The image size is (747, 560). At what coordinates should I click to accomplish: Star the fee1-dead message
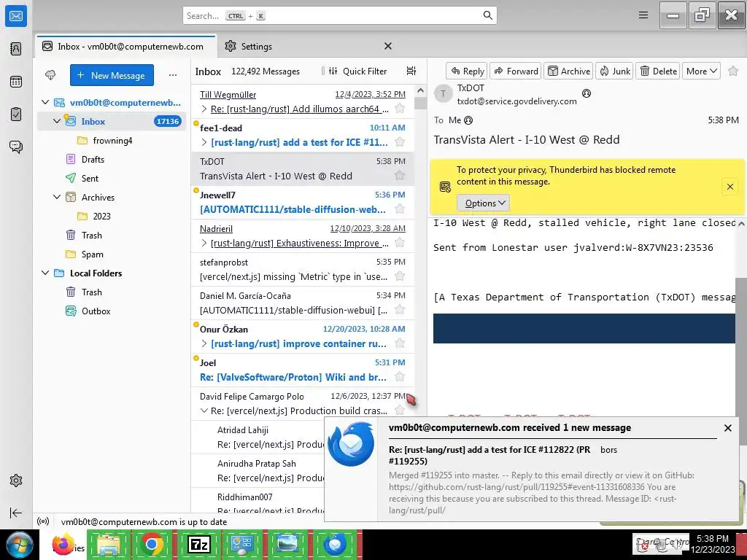pyautogui.click(x=400, y=142)
